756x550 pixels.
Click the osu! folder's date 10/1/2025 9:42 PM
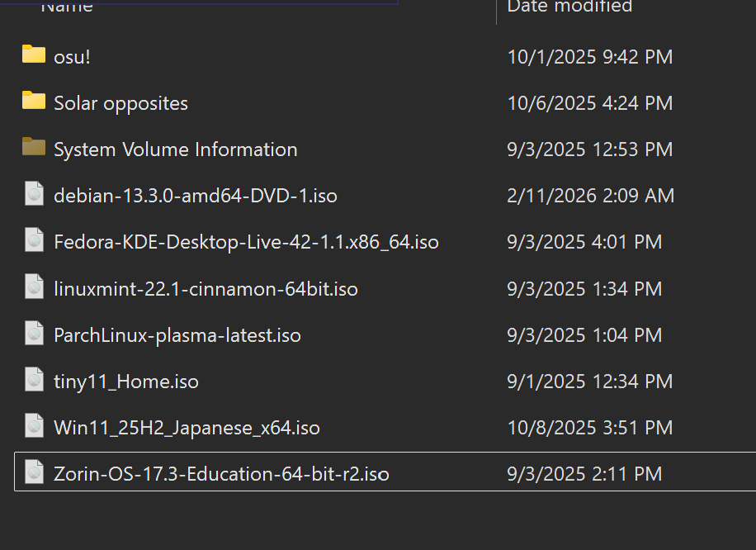coord(590,57)
